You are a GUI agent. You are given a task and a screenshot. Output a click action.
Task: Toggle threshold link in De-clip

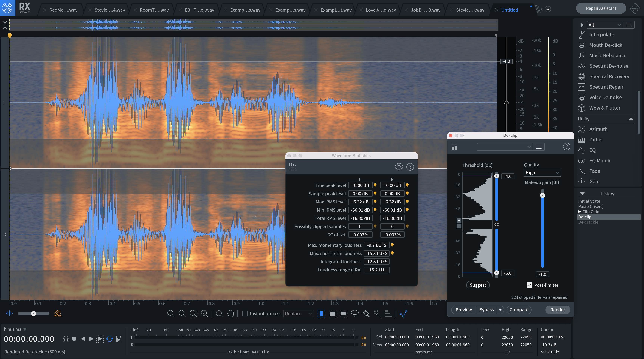[x=496, y=225]
